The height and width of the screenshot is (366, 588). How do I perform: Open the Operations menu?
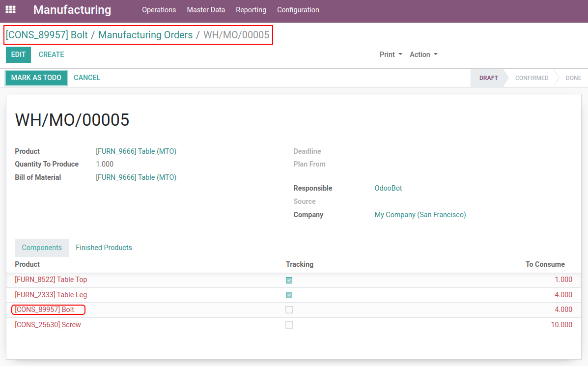159,10
